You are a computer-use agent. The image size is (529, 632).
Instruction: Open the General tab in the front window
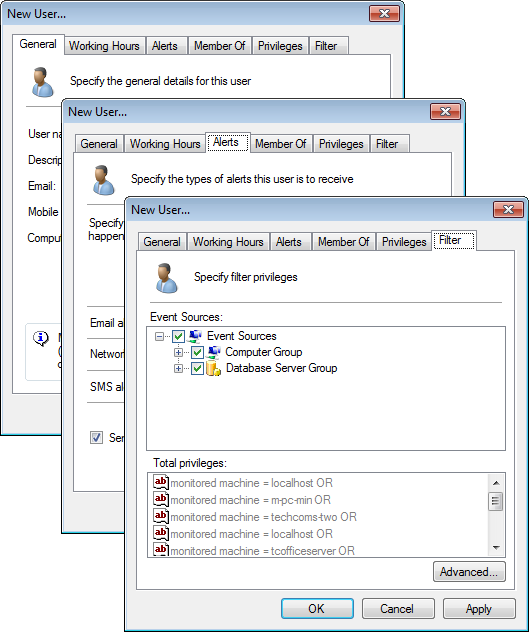tap(162, 242)
